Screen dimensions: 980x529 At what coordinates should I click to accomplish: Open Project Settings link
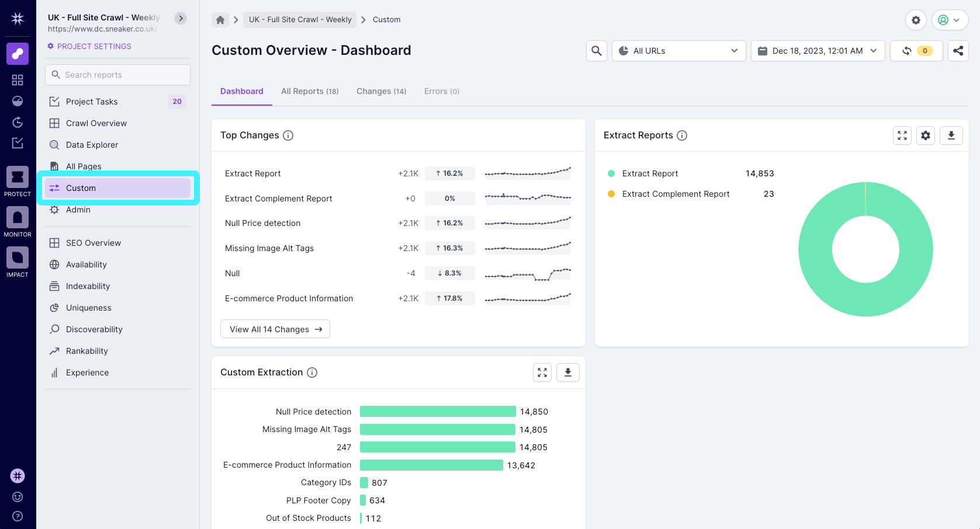89,46
